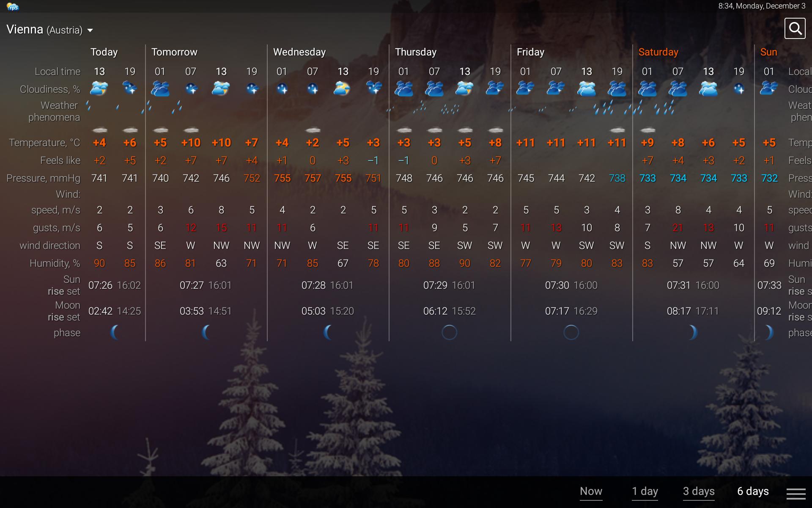Switch to '6 days' forecast view
Image resolution: width=812 pixels, height=508 pixels.
pos(751,491)
